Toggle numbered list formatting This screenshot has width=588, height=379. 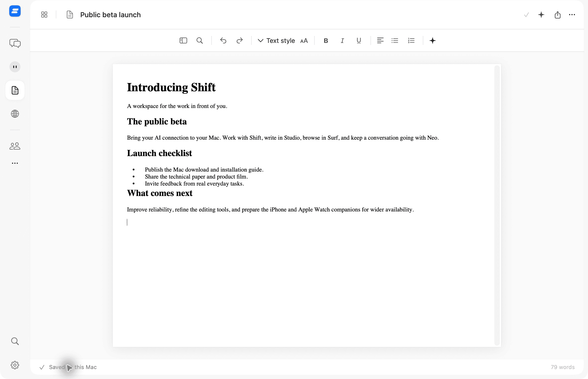pos(411,40)
